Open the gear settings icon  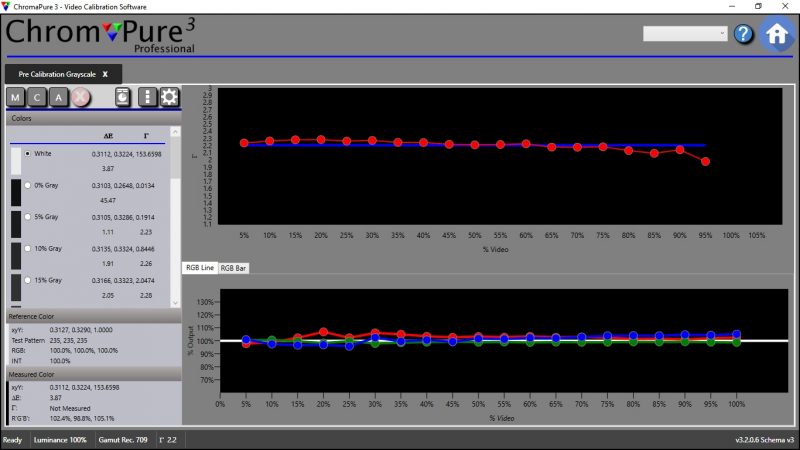(169, 97)
